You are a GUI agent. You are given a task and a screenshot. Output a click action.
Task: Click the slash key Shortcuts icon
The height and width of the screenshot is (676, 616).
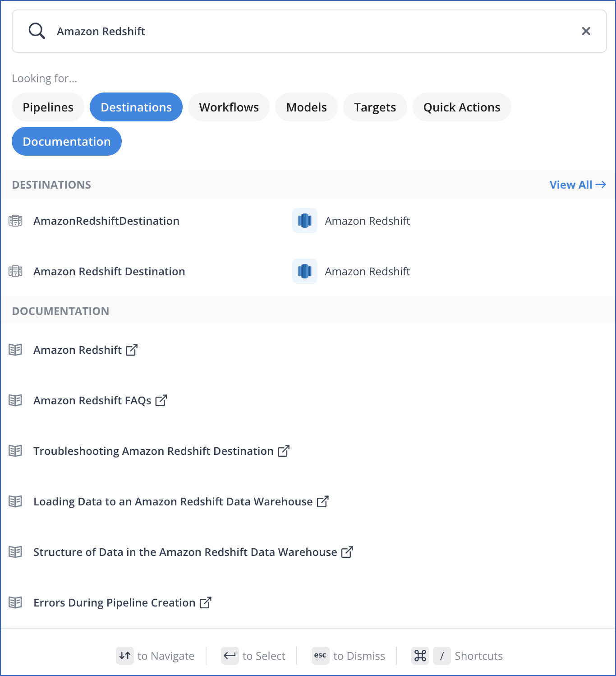pos(442,656)
